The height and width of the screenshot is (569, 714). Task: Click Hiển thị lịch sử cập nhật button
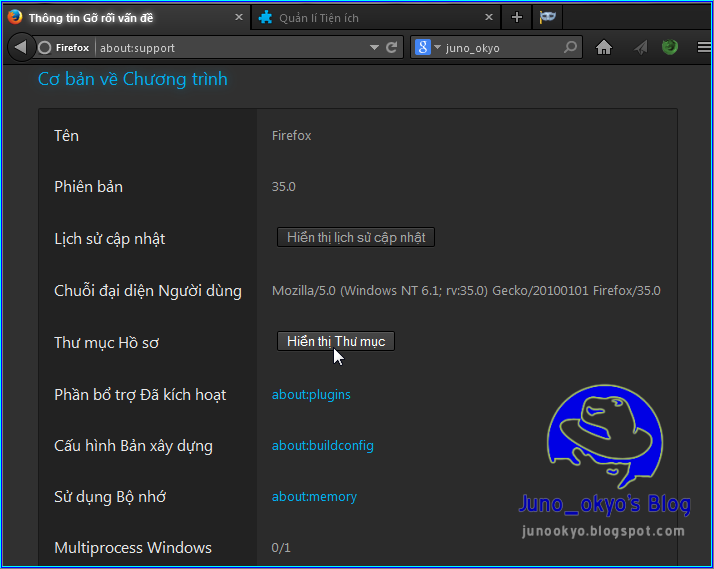(x=356, y=237)
